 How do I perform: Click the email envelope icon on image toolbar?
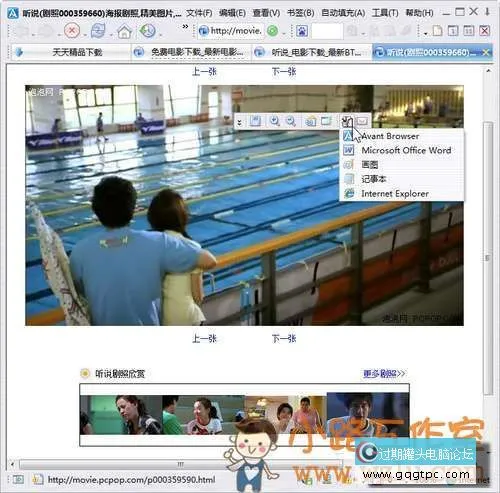pyautogui.click(x=362, y=121)
